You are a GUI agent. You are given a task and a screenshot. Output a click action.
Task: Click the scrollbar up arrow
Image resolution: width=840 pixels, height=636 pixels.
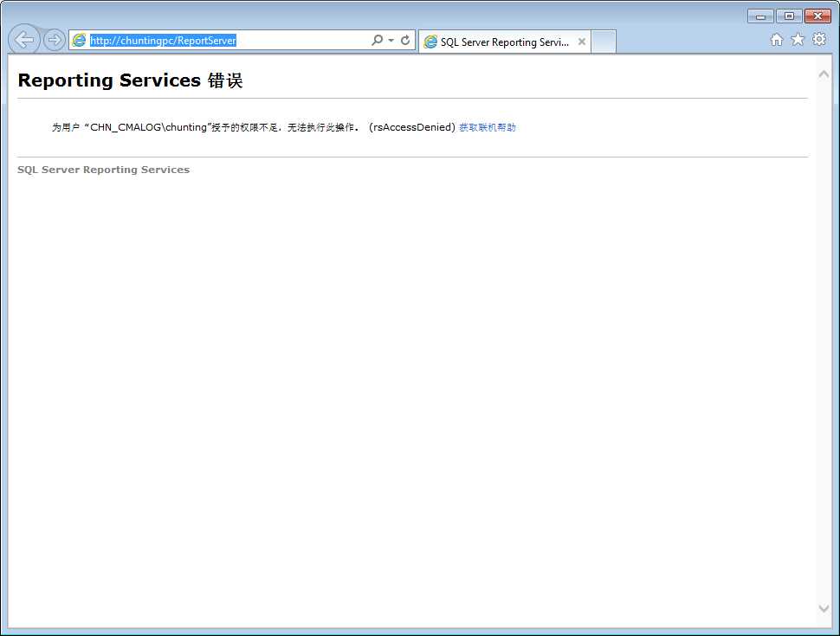point(824,74)
